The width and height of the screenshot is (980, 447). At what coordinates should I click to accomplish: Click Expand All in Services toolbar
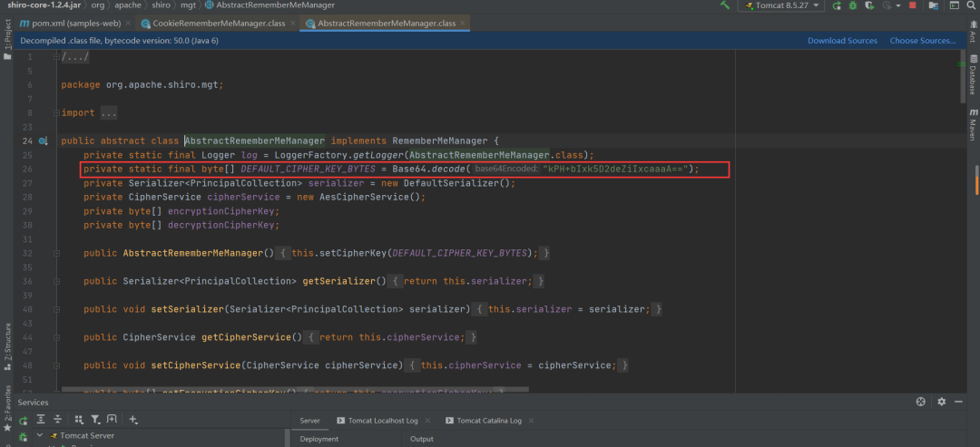(41, 420)
